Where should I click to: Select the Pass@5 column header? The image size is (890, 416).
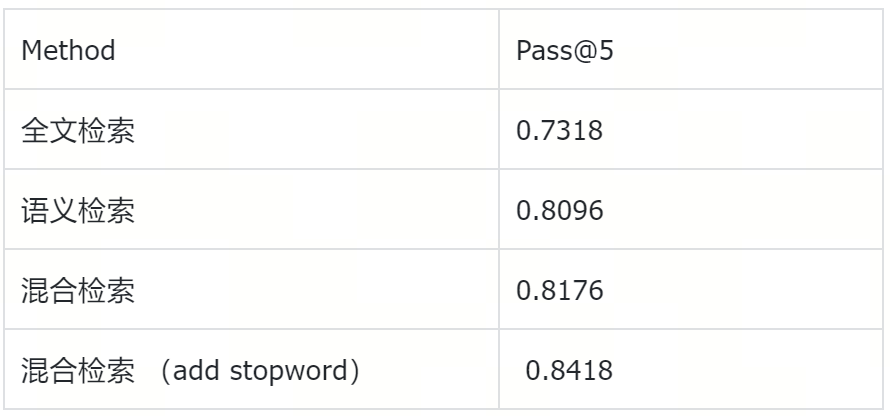[x=691, y=49]
